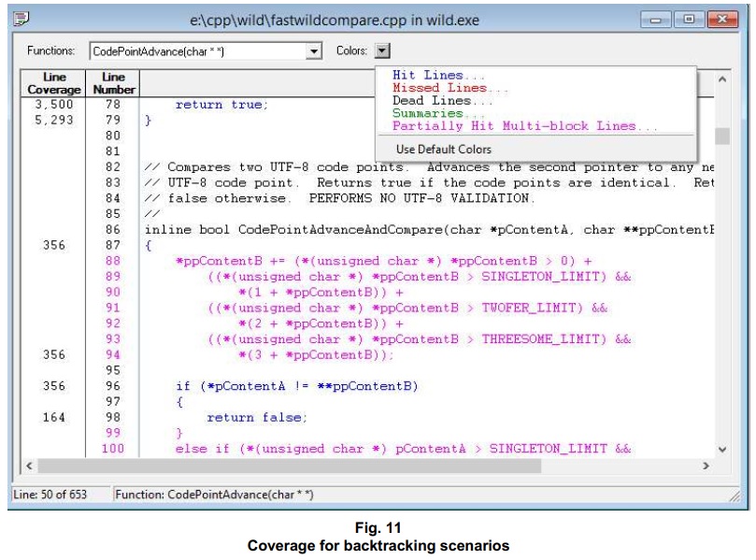The image size is (756, 560).
Task: Click the Line Coverage column header
Action: click(x=47, y=82)
